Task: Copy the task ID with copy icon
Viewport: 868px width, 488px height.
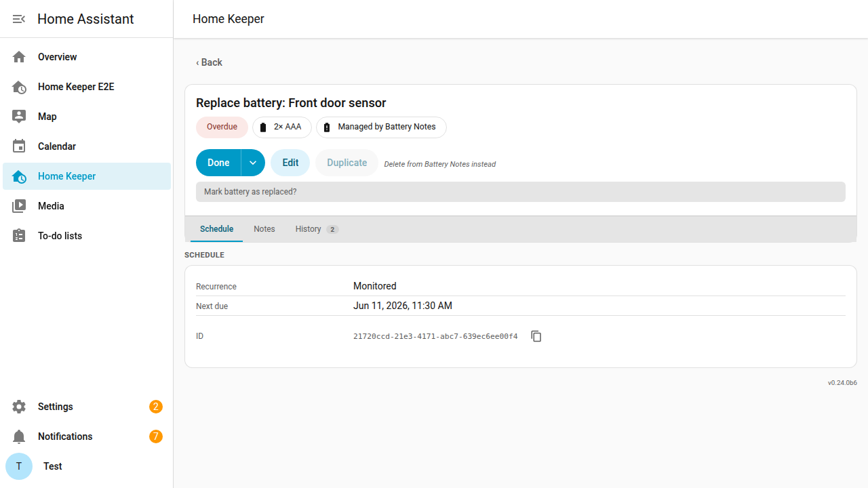Action: click(x=536, y=336)
